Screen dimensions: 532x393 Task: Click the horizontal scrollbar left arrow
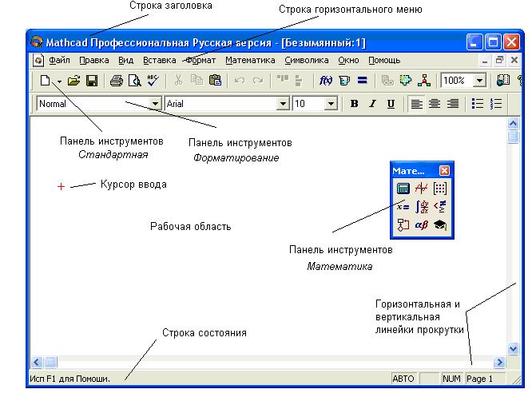coord(37,362)
